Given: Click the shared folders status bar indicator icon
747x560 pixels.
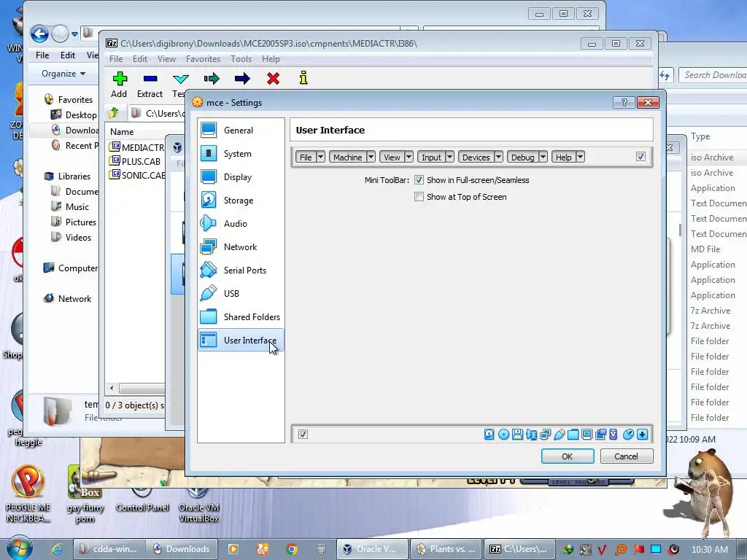Looking at the screenshot, I should pyautogui.click(x=573, y=435).
